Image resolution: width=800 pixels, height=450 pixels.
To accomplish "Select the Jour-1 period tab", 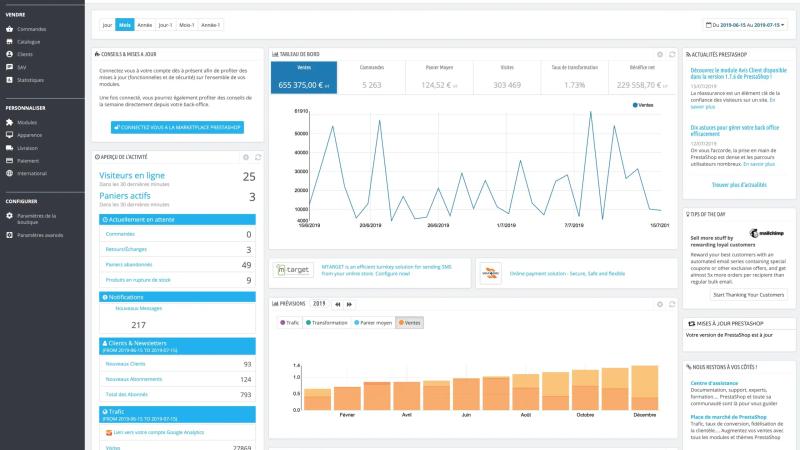I will [x=165, y=25].
